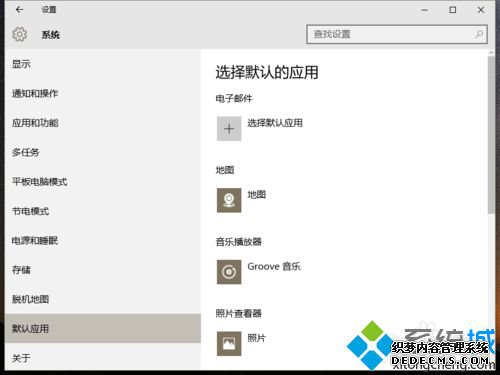This screenshot has height=375, width=500.
Task: Click the 系统 title text
Action: (x=51, y=35)
